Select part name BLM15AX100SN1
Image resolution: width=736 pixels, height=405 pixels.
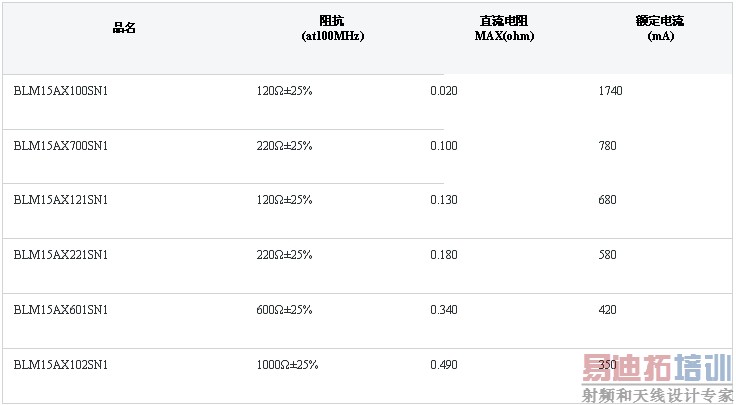(x=61, y=91)
